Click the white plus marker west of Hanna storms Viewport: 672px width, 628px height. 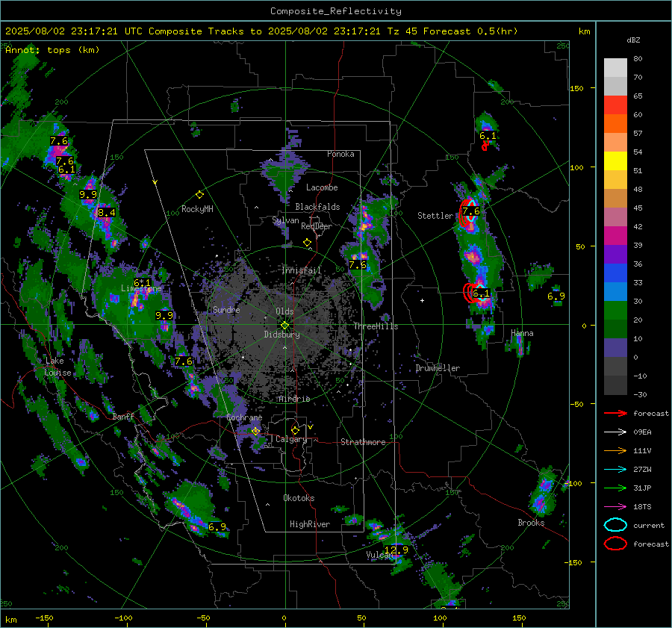[x=422, y=300]
